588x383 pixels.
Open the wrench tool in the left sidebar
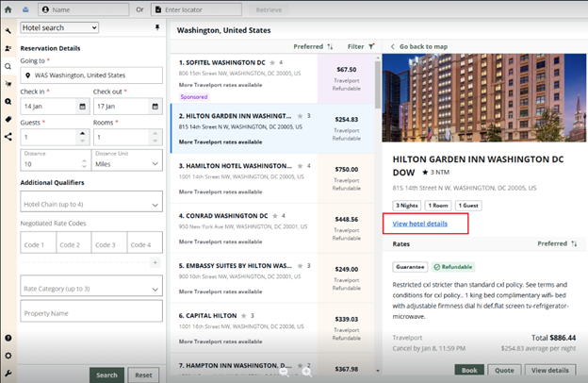click(8, 31)
